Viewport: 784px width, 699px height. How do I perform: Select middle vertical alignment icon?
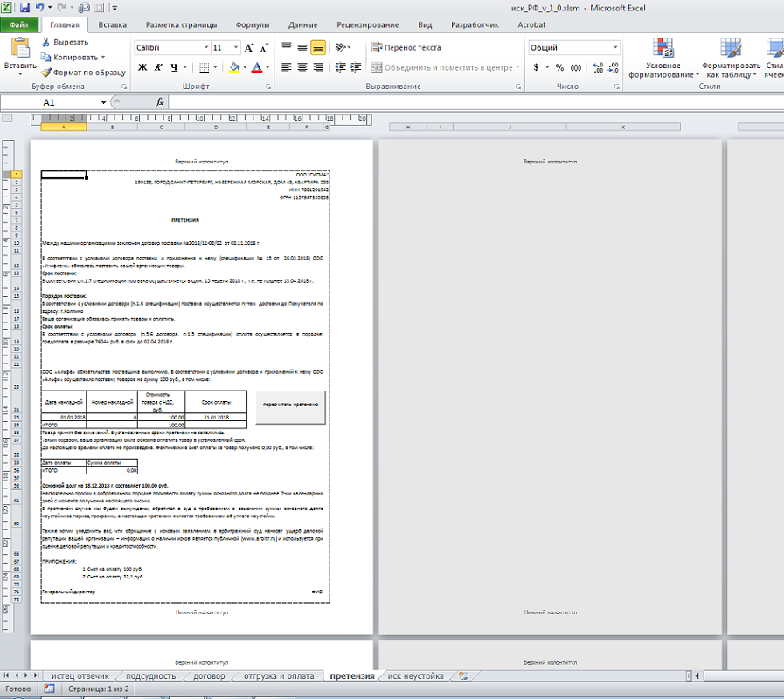[x=302, y=47]
